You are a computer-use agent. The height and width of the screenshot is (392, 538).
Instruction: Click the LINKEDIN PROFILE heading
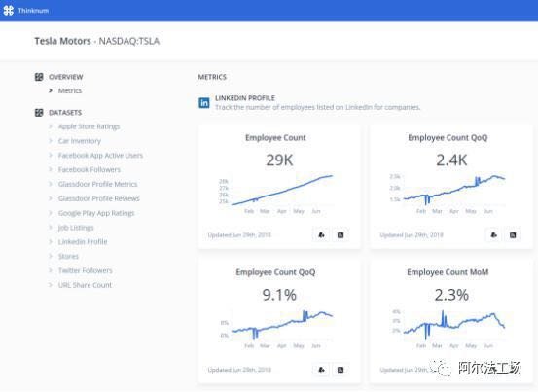(x=245, y=98)
